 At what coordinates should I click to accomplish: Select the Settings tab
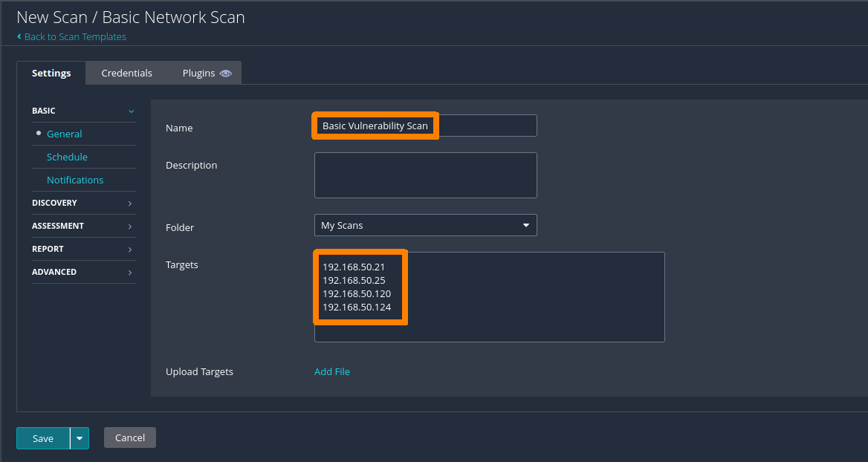[51, 73]
